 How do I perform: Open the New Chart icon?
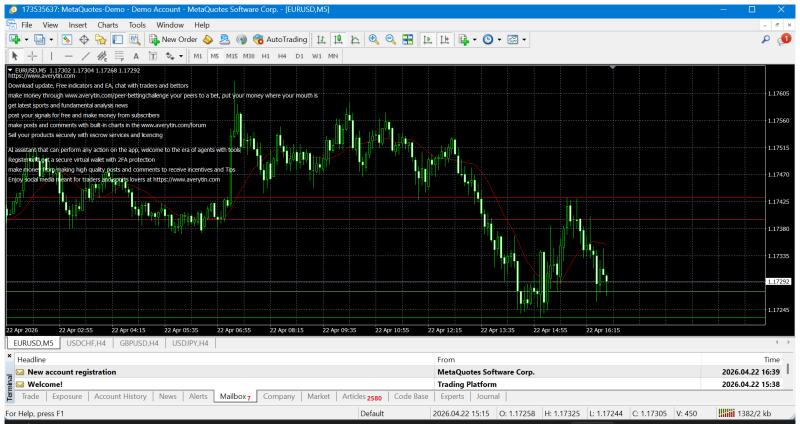tap(14, 39)
